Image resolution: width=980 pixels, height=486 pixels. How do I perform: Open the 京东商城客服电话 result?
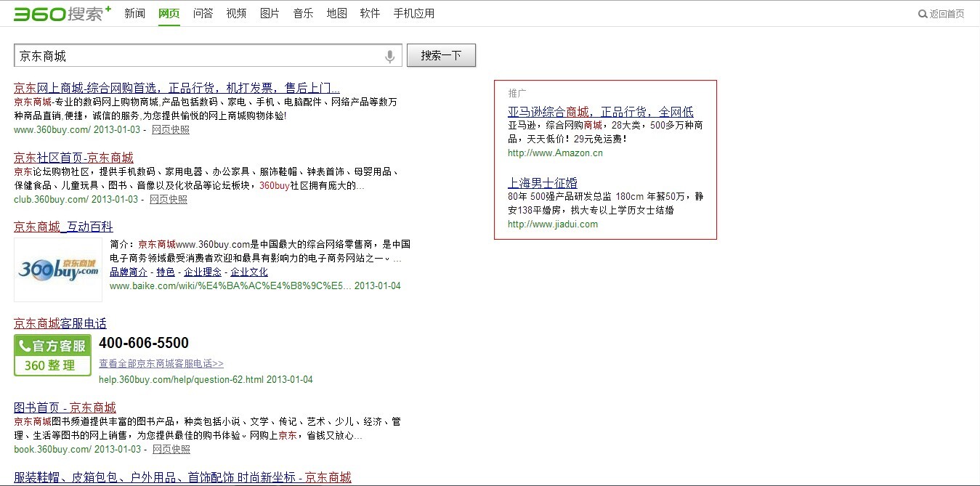coord(60,323)
